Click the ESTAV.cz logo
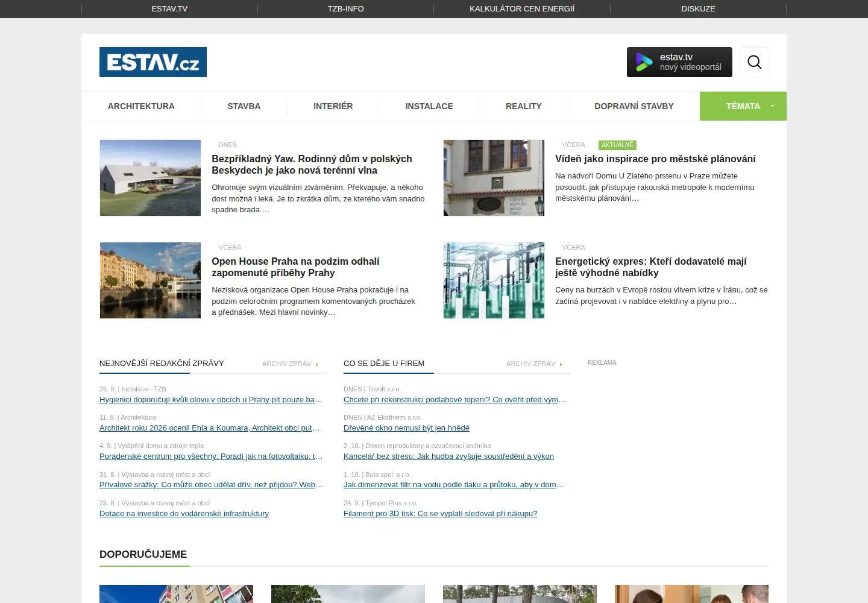The width and height of the screenshot is (868, 603). click(x=153, y=62)
